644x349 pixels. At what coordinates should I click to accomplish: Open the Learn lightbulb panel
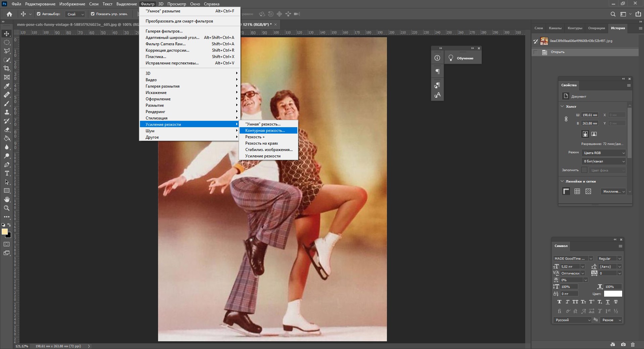[x=451, y=58]
